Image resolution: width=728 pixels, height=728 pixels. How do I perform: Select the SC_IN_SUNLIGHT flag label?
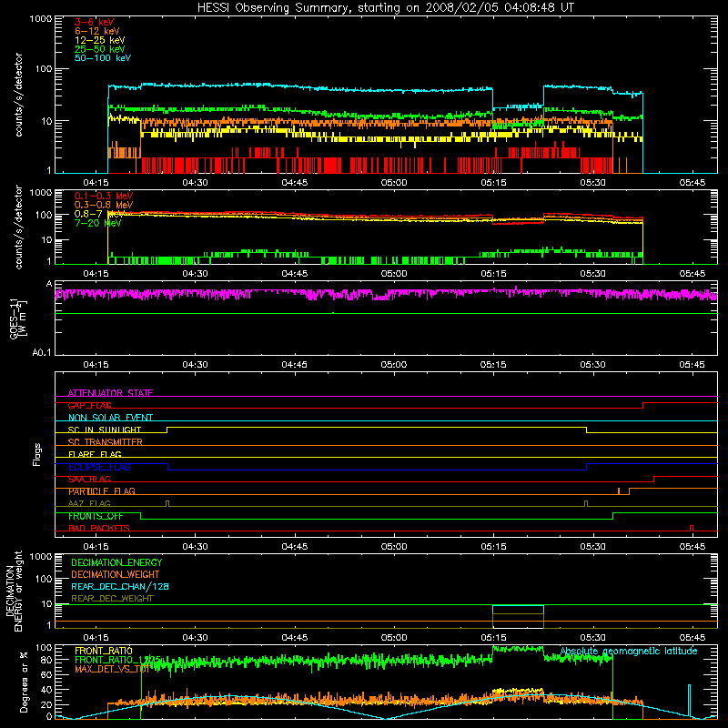tap(105, 430)
